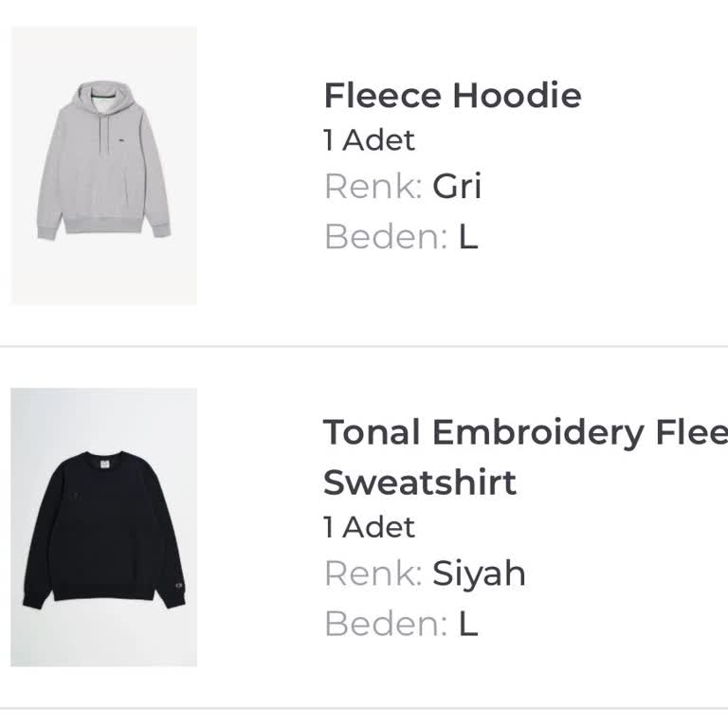Click the word Sweatshirt in second title

pos(420,482)
